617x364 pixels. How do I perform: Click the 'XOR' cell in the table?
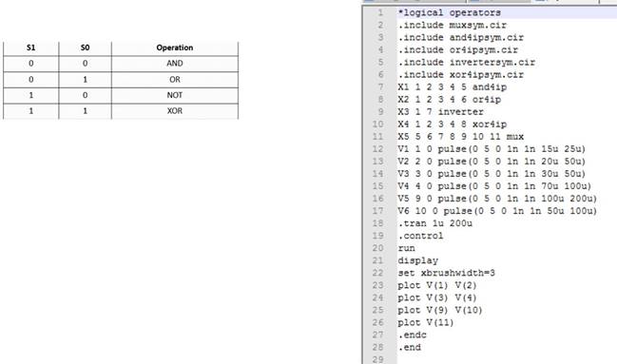coord(175,111)
